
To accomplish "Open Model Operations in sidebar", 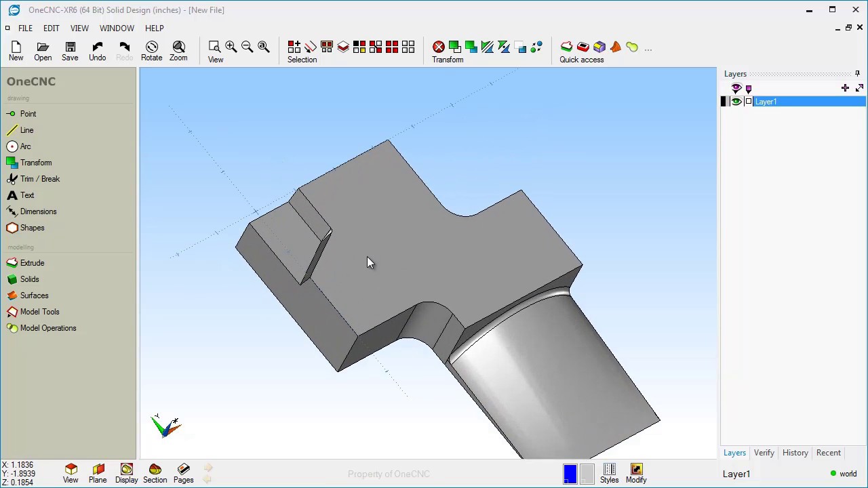I will coord(41,328).
